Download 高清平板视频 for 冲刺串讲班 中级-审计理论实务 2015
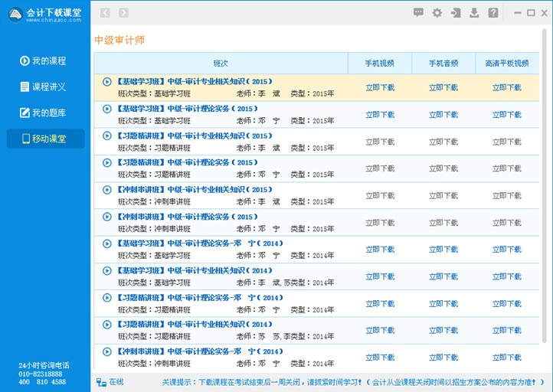Screen dimensions: 553x392 507,223
